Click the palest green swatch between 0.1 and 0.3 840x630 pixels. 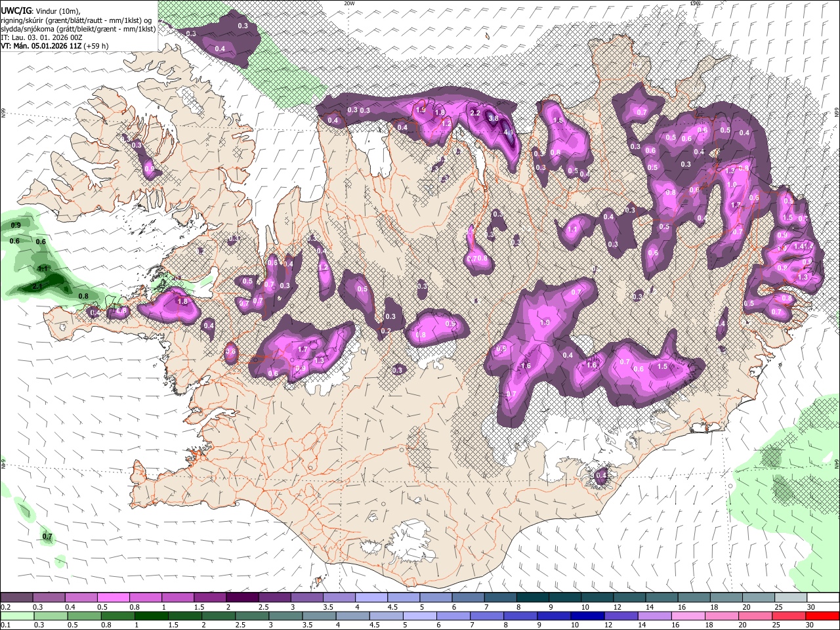pos(17,616)
